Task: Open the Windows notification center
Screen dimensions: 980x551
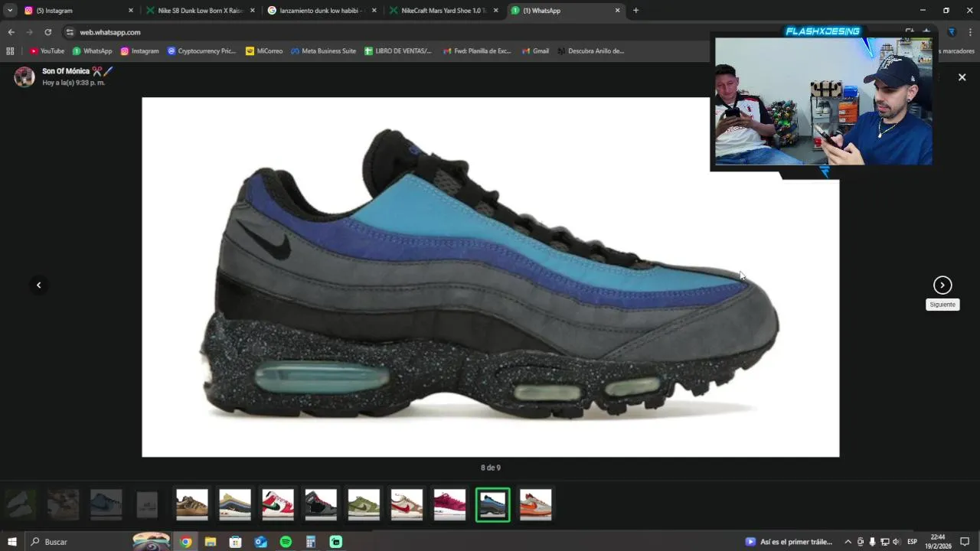Action: coord(965,542)
